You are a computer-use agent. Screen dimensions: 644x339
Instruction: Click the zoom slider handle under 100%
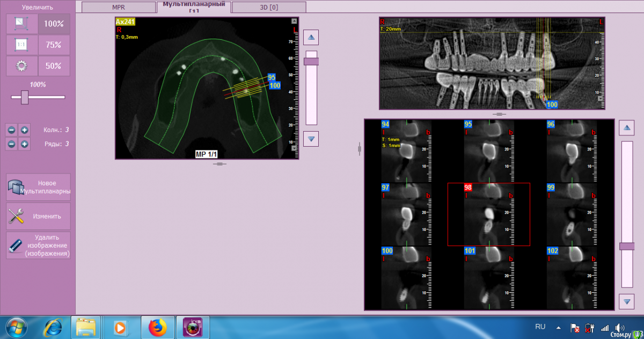coord(24,97)
